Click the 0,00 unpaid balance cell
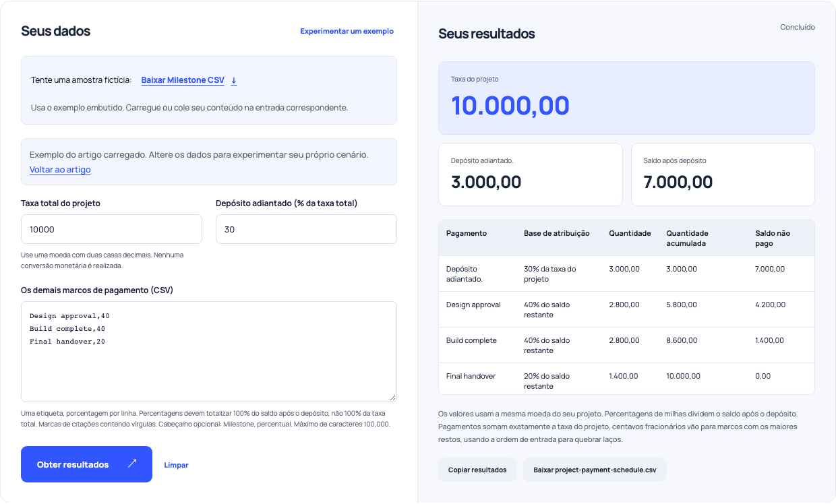 click(x=763, y=376)
